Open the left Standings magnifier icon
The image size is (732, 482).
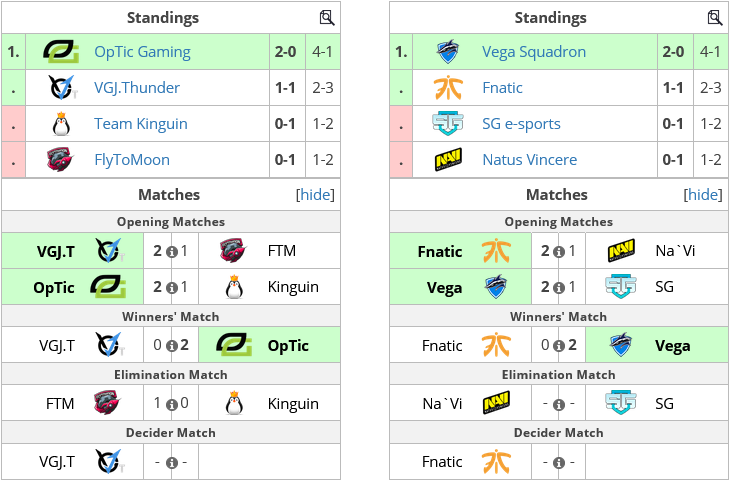(x=327, y=18)
